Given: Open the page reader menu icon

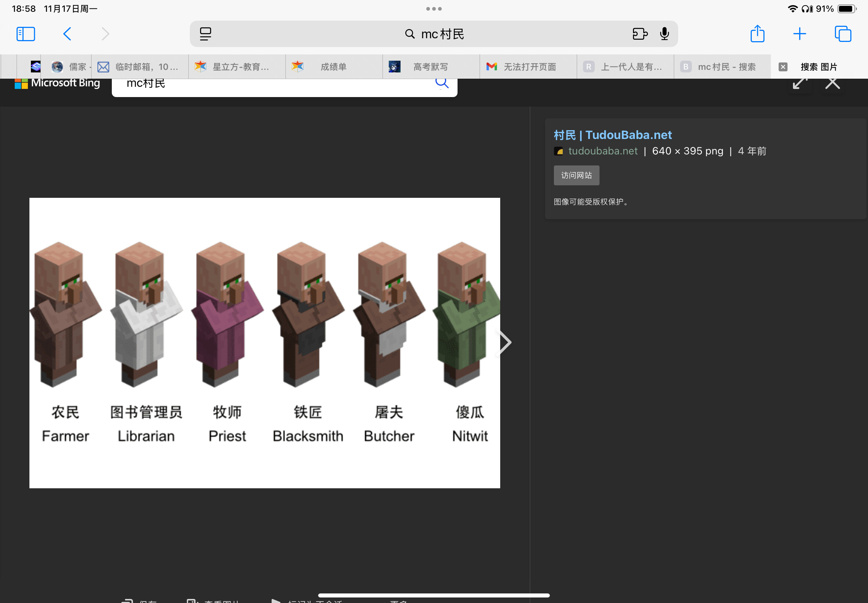Looking at the screenshot, I should point(206,34).
